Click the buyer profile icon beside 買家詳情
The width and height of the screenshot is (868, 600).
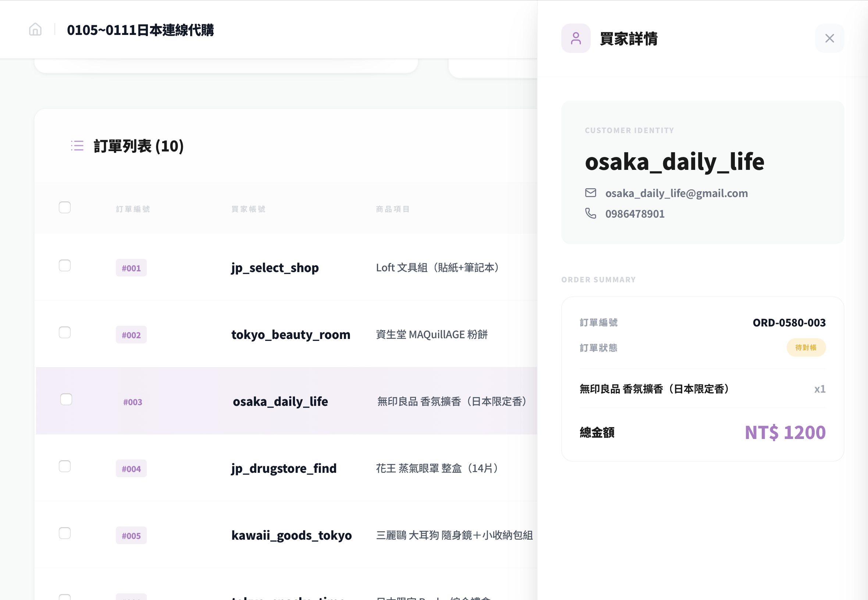(575, 38)
